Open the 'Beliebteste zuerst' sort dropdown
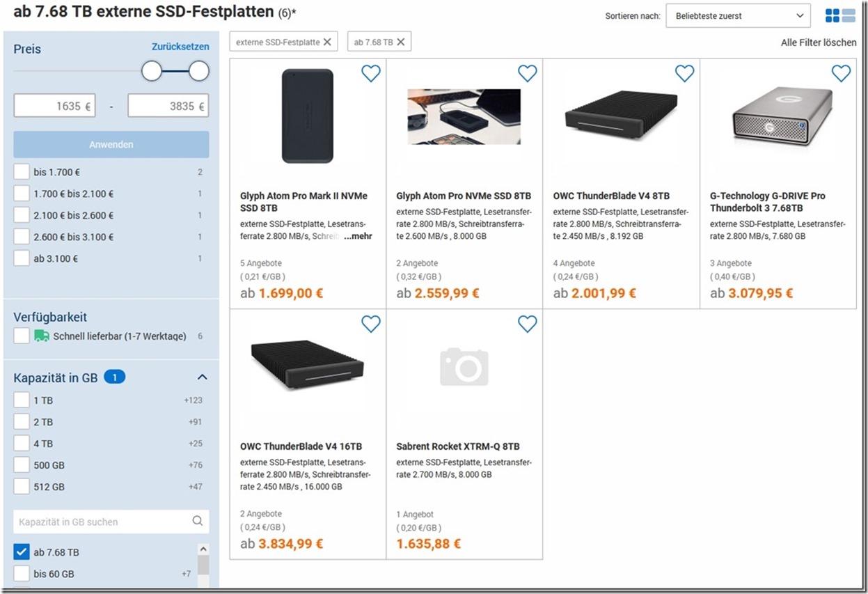Image resolution: width=868 pixels, height=594 pixels. click(x=738, y=15)
